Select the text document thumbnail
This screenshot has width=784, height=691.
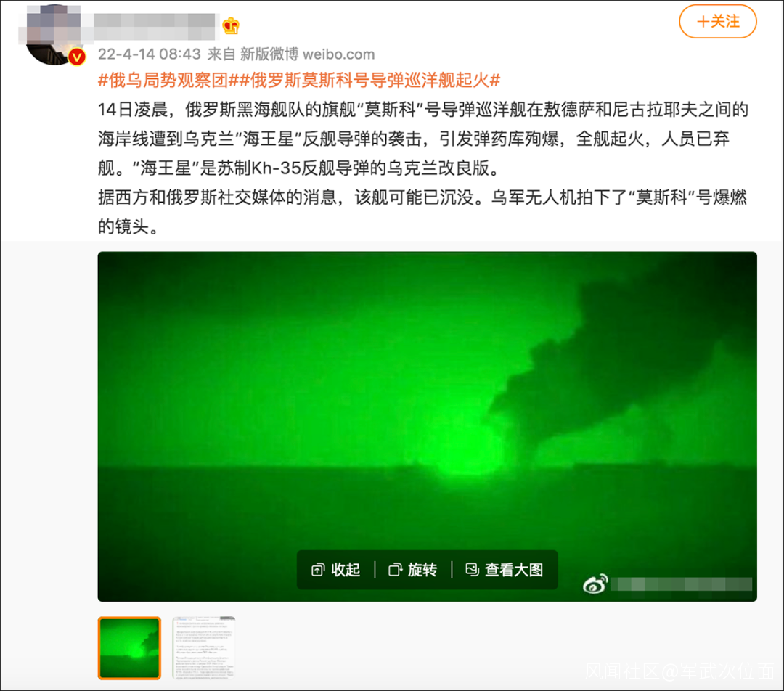tap(203, 648)
